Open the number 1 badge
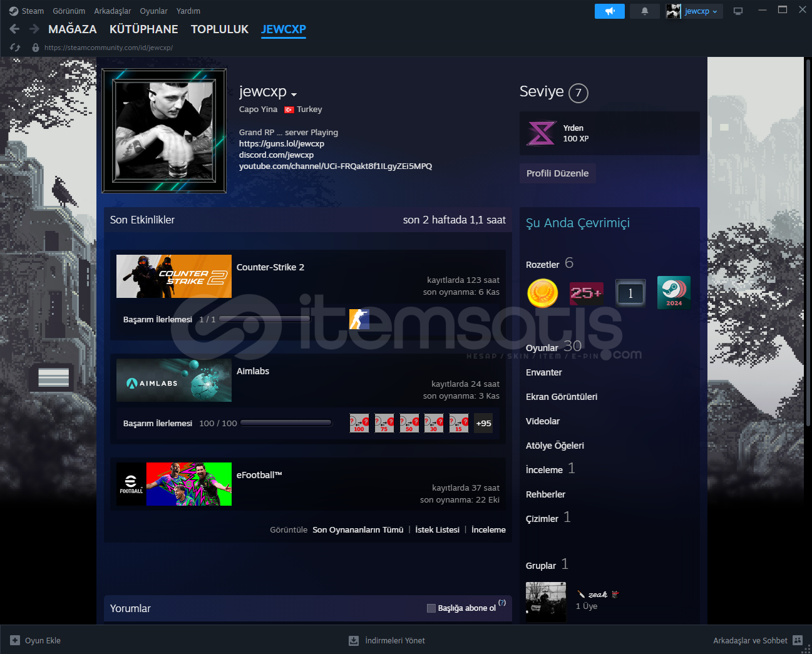 pos(630,293)
